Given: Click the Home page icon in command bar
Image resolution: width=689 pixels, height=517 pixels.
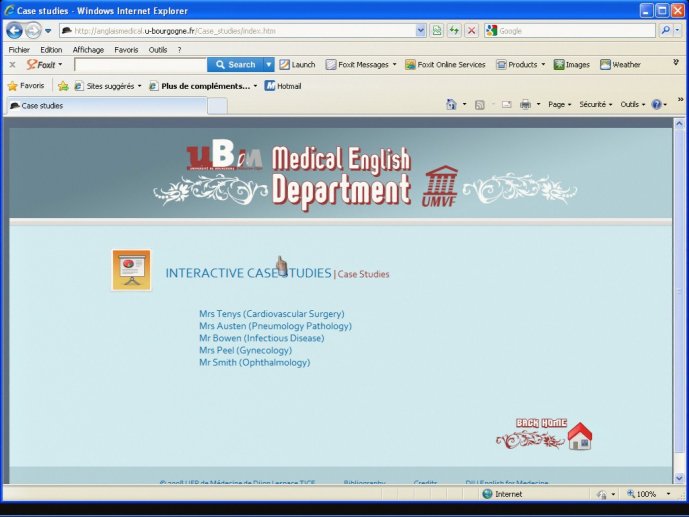Looking at the screenshot, I should (x=451, y=105).
